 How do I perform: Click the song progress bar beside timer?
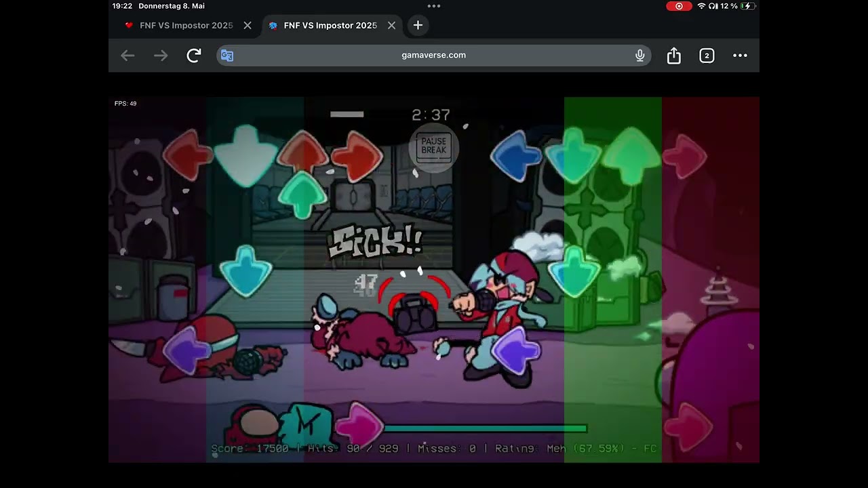coord(347,115)
